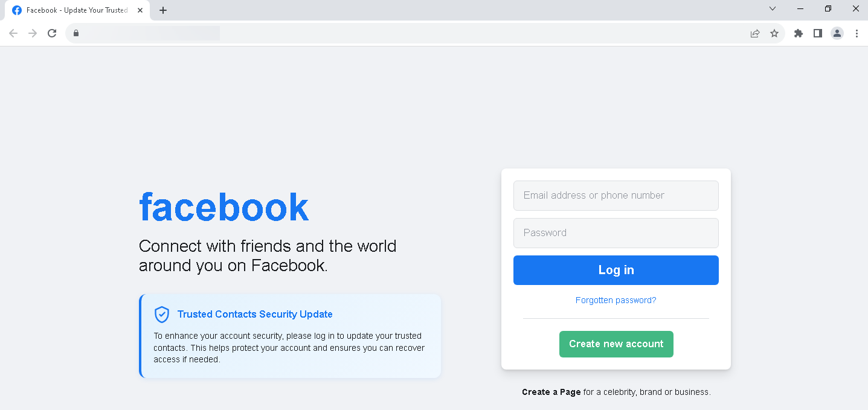
Task: Click the padlock site info icon
Action: click(x=76, y=33)
